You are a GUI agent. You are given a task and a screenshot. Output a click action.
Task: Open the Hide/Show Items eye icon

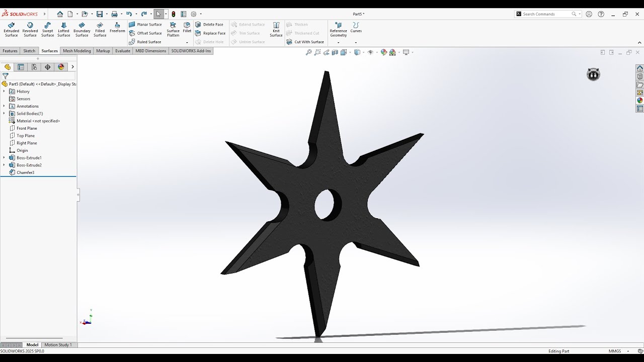click(370, 52)
